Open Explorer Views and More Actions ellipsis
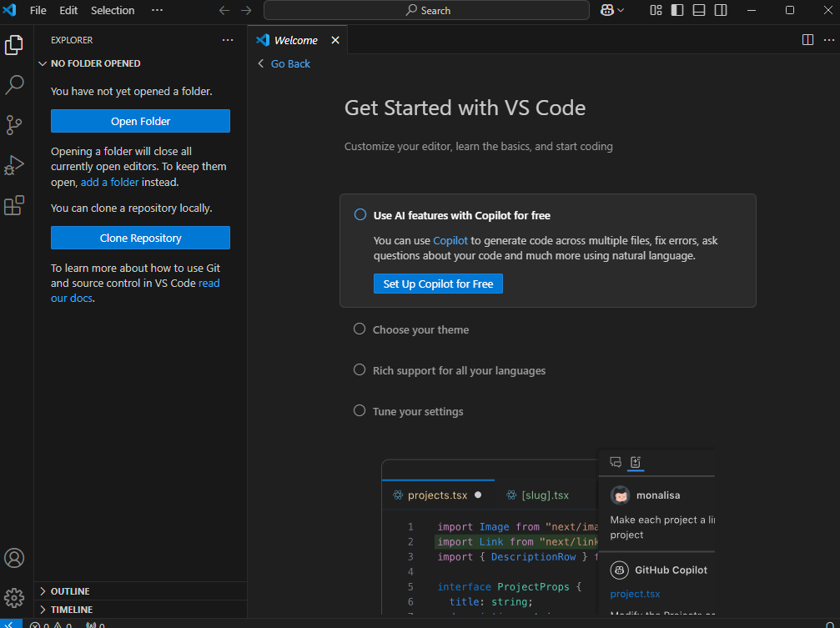 click(x=228, y=40)
